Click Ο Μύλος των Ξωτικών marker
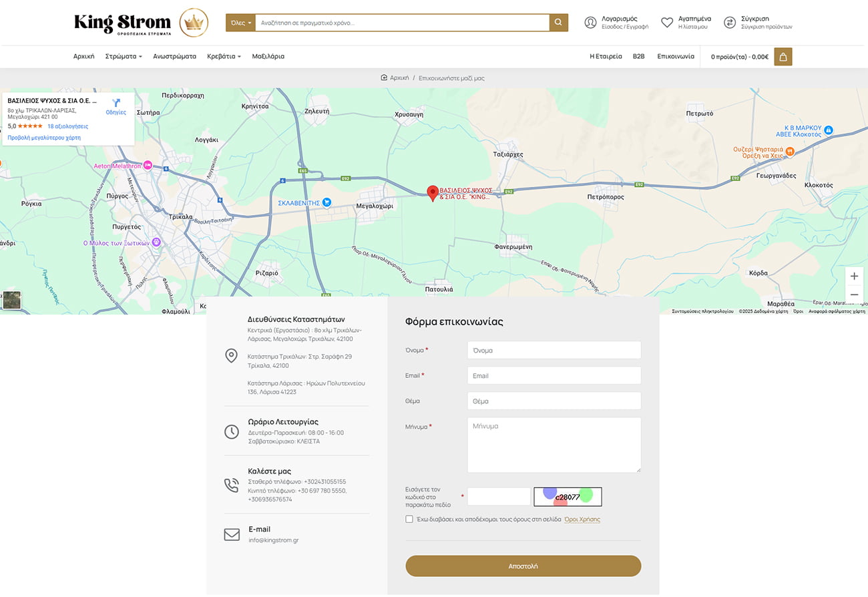Image resolution: width=868 pixels, height=597 pixels. point(156,242)
